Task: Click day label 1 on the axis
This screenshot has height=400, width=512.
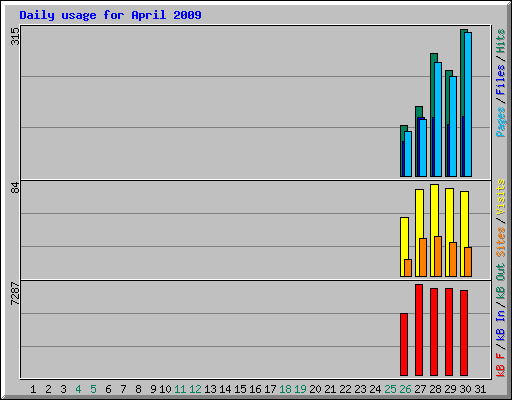Action: [x=33, y=389]
